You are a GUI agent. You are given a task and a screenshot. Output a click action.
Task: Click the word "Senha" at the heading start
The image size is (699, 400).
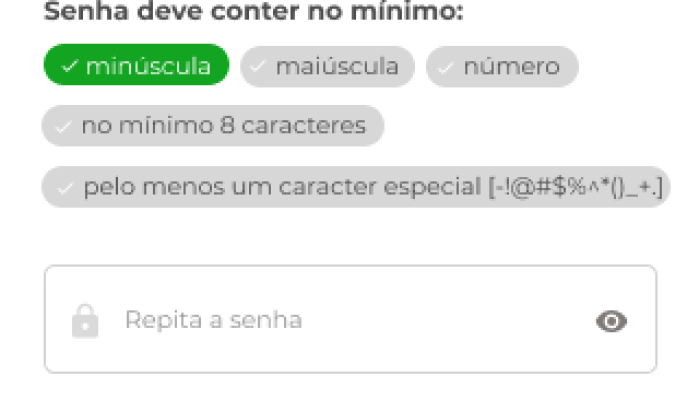click(x=78, y=13)
